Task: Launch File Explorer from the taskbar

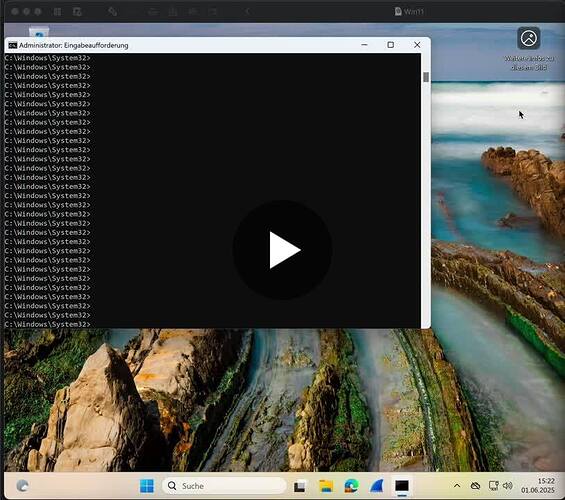Action: (326, 486)
